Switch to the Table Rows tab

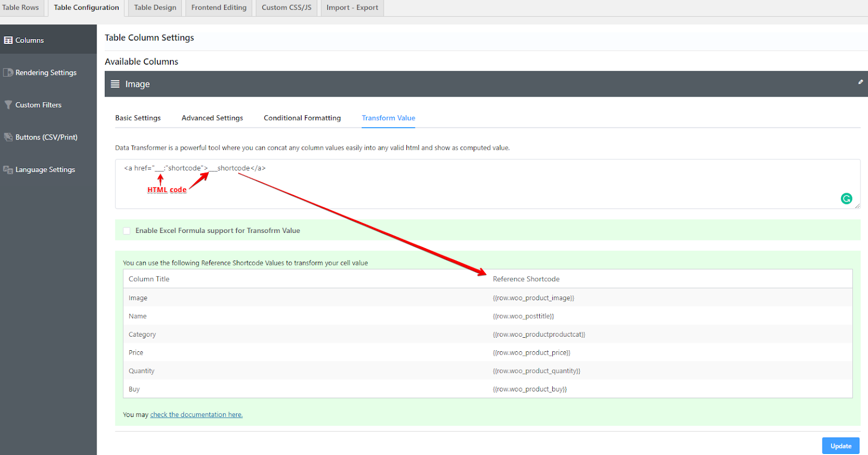click(x=21, y=8)
